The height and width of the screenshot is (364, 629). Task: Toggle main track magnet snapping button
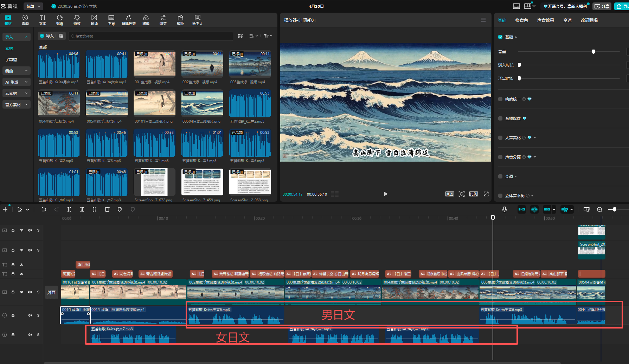pos(522,209)
